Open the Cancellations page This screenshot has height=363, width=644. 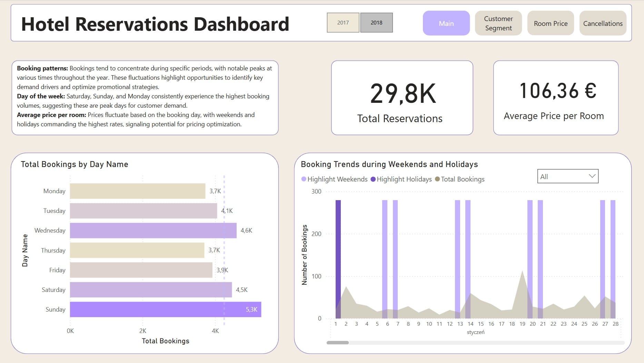point(603,23)
